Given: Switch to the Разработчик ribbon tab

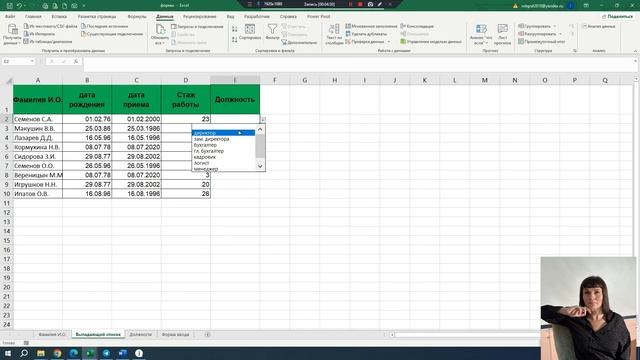Looking at the screenshot, I should (x=257, y=16).
